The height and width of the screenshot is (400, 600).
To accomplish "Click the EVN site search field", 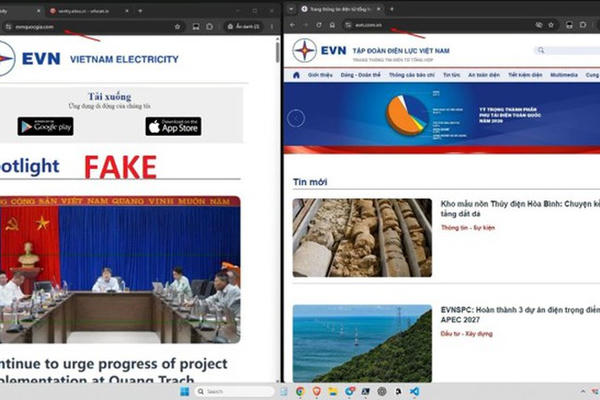I will (x=567, y=50).
